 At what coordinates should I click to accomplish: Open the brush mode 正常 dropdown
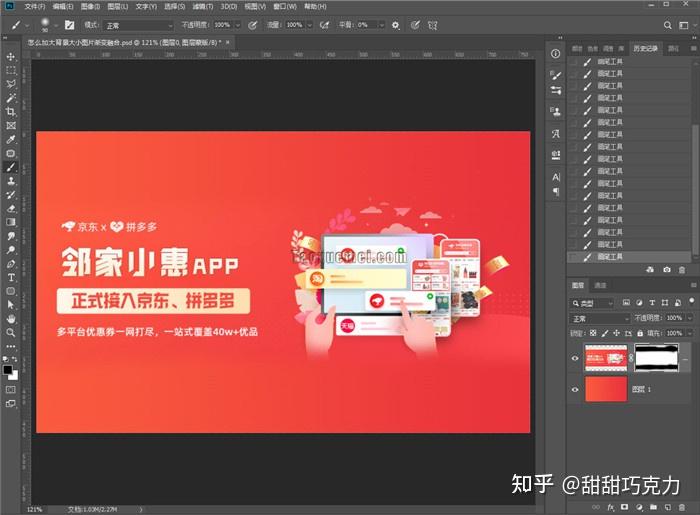(138, 25)
